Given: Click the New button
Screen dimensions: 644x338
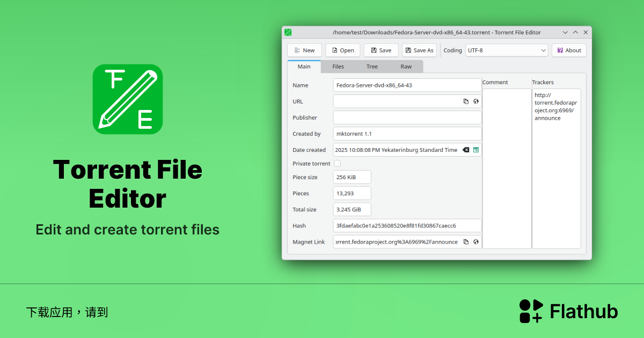Looking at the screenshot, I should [304, 50].
